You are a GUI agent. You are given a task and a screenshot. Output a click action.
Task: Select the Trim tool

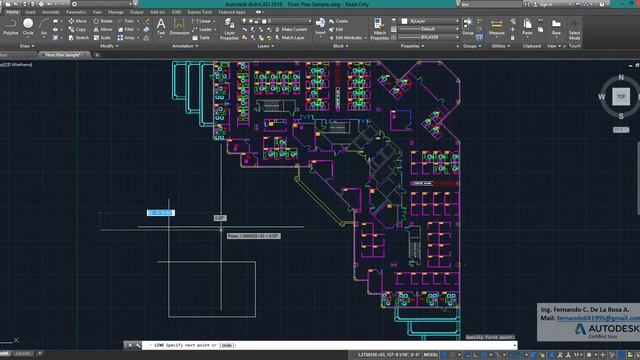point(126,21)
